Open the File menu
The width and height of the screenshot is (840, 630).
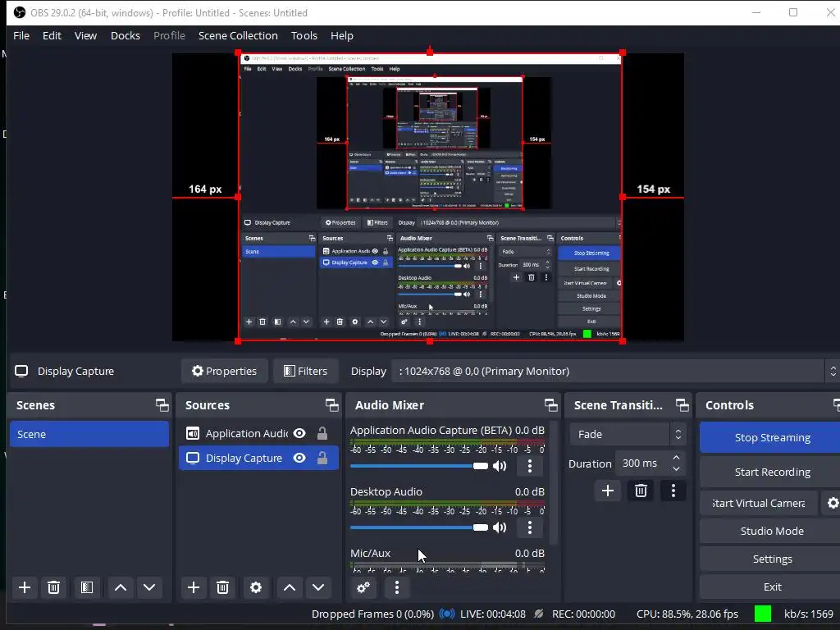pos(21,36)
